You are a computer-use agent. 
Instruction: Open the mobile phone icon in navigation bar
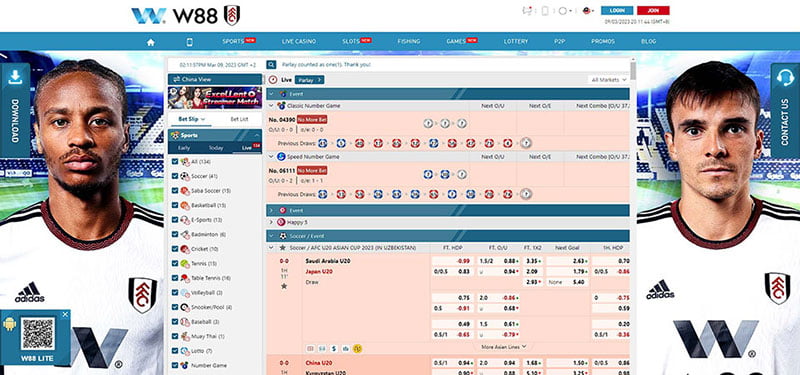coord(190,42)
